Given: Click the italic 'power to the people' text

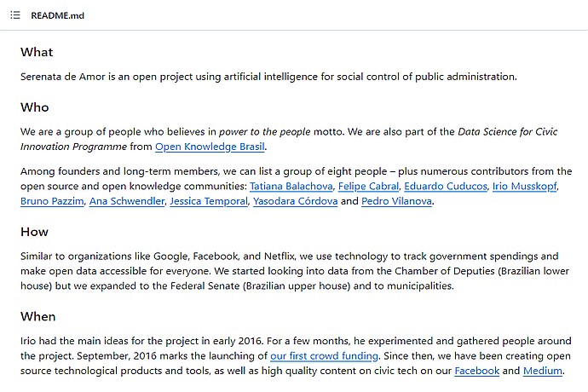Looking at the screenshot, I should [265, 132].
